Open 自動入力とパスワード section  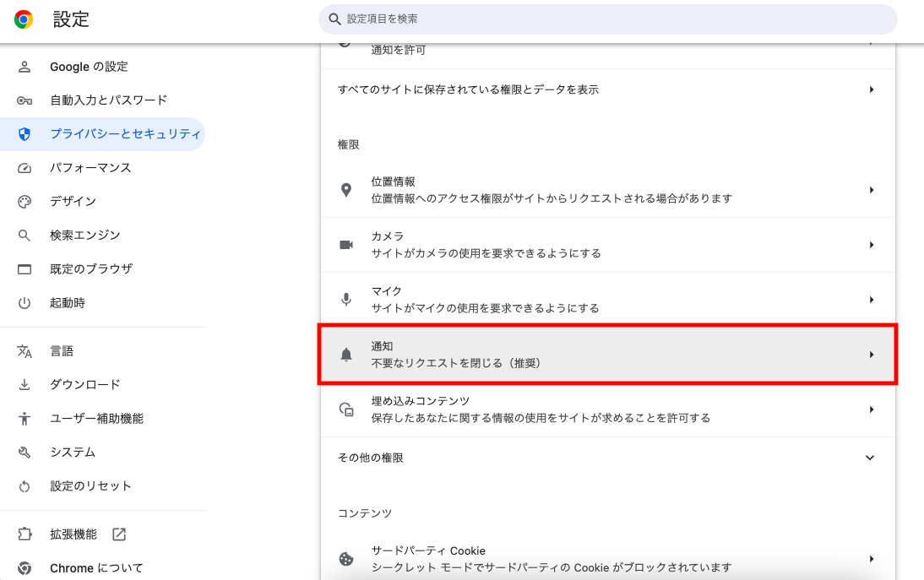pyautogui.click(x=108, y=100)
